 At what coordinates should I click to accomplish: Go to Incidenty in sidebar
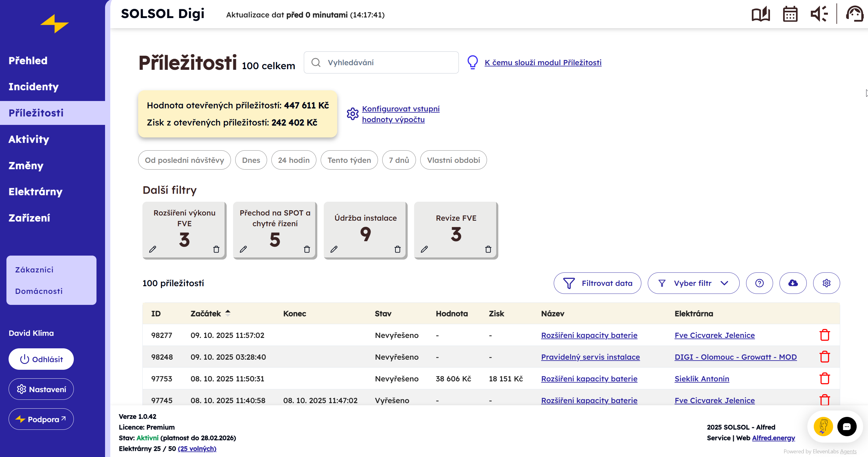33,87
